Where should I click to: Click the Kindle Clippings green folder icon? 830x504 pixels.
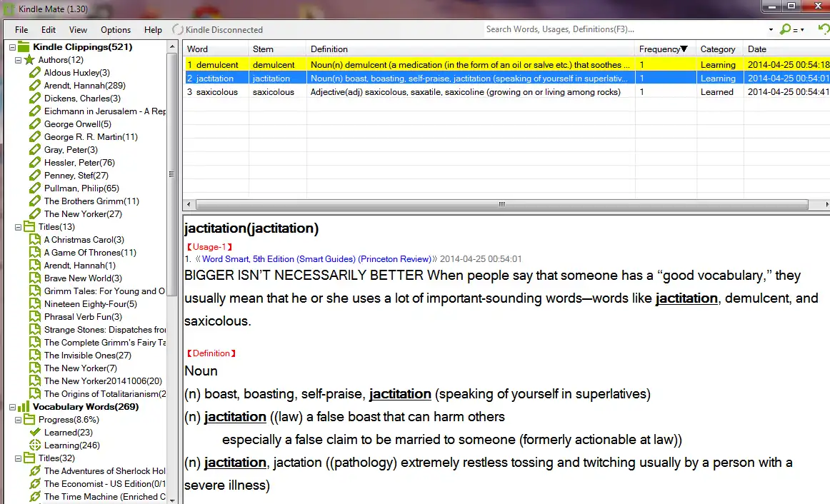(x=24, y=46)
